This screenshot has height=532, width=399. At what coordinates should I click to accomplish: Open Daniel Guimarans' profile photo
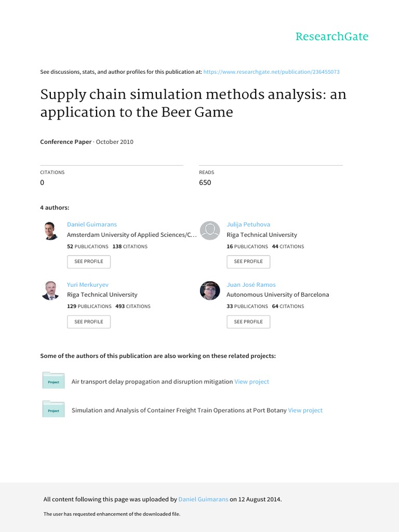(50, 231)
